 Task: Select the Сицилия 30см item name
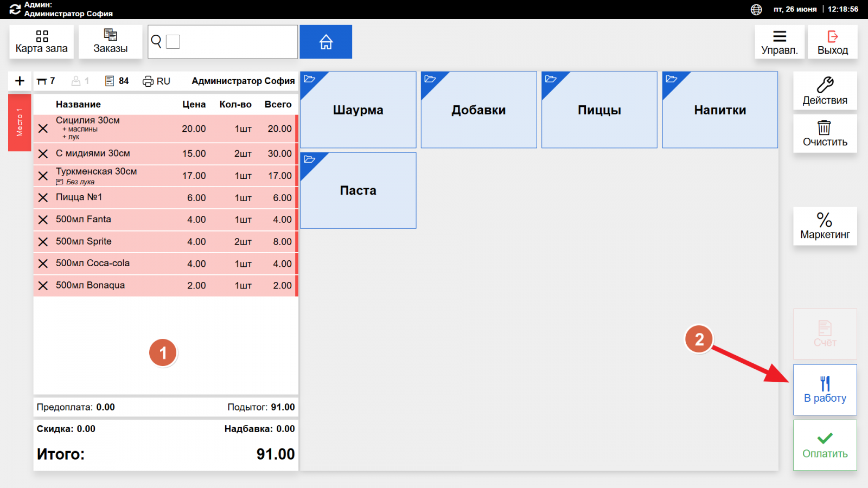click(x=88, y=120)
